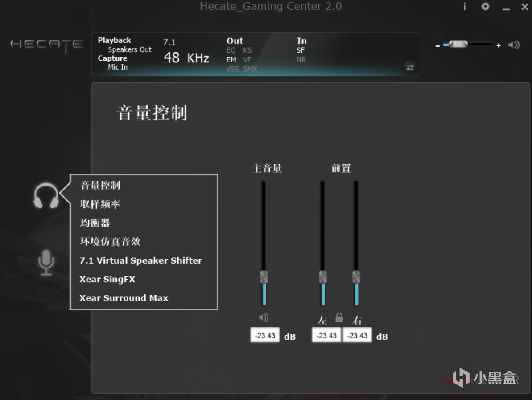The height and width of the screenshot is (400, 532).
Task: Toggle EM indicator in Out section
Action: click(231, 60)
